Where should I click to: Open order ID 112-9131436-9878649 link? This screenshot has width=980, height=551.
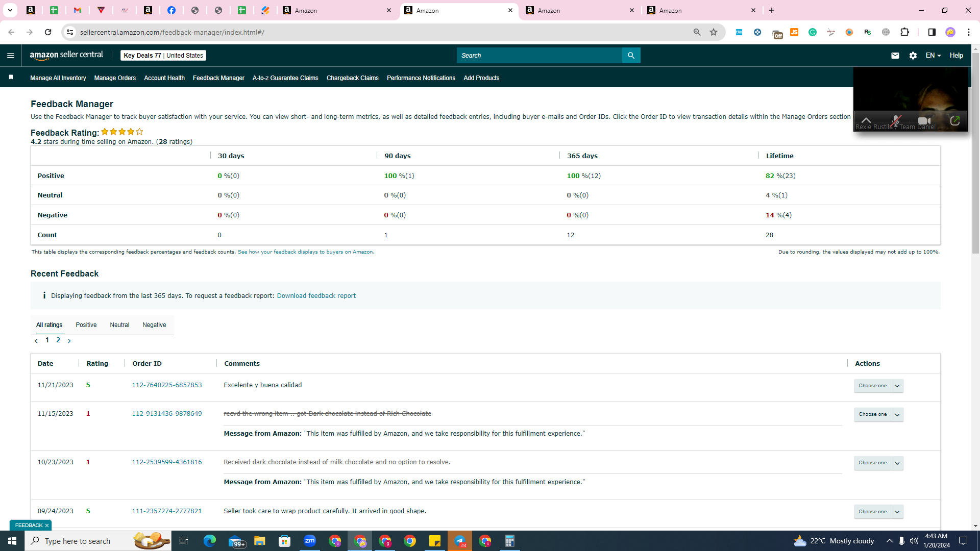click(167, 414)
